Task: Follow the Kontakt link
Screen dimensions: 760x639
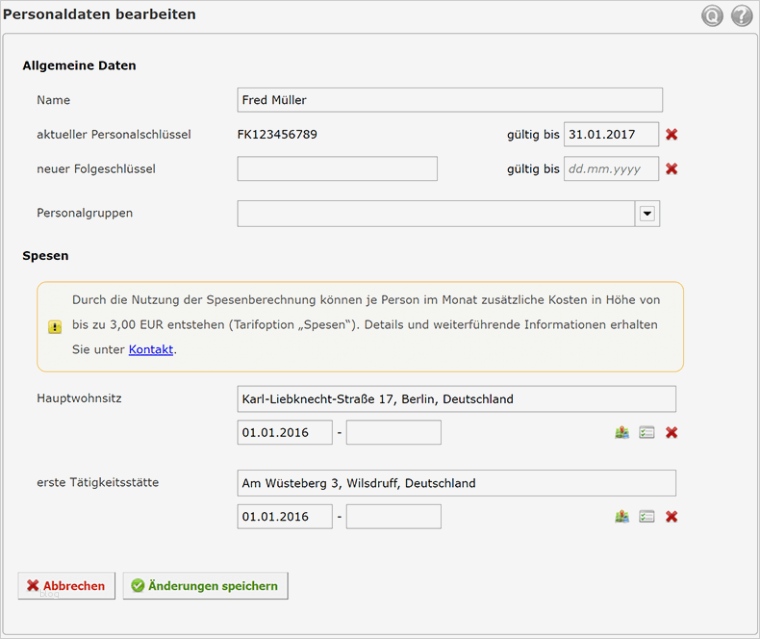Action: pos(151,350)
